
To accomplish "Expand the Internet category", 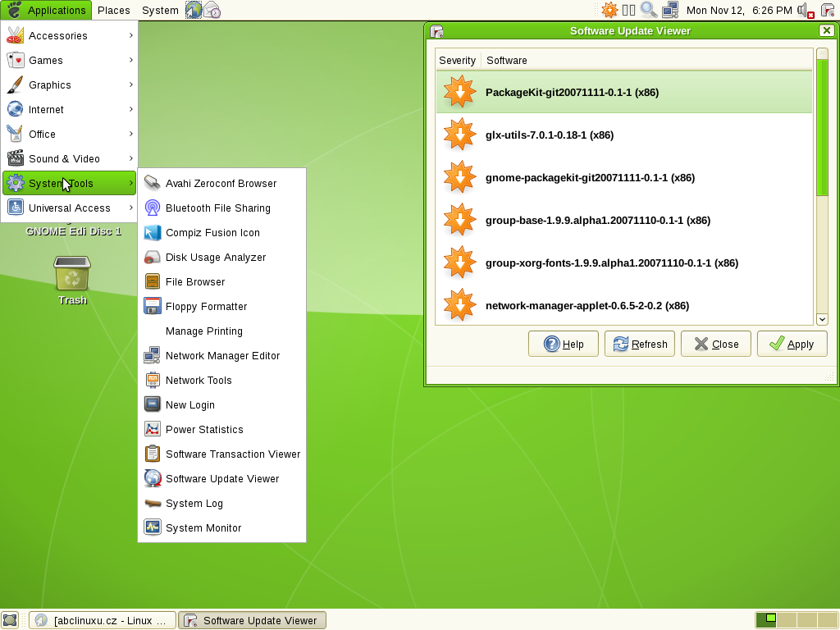I will click(x=69, y=109).
